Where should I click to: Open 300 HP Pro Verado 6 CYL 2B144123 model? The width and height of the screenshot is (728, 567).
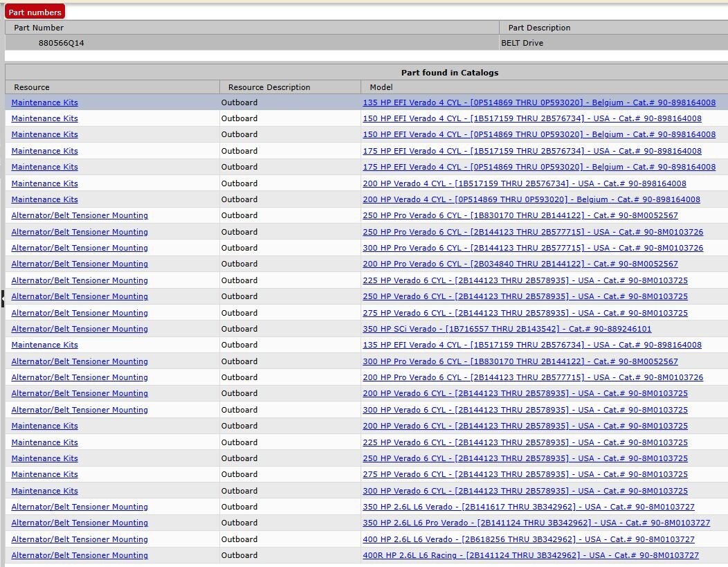pyautogui.click(x=533, y=248)
